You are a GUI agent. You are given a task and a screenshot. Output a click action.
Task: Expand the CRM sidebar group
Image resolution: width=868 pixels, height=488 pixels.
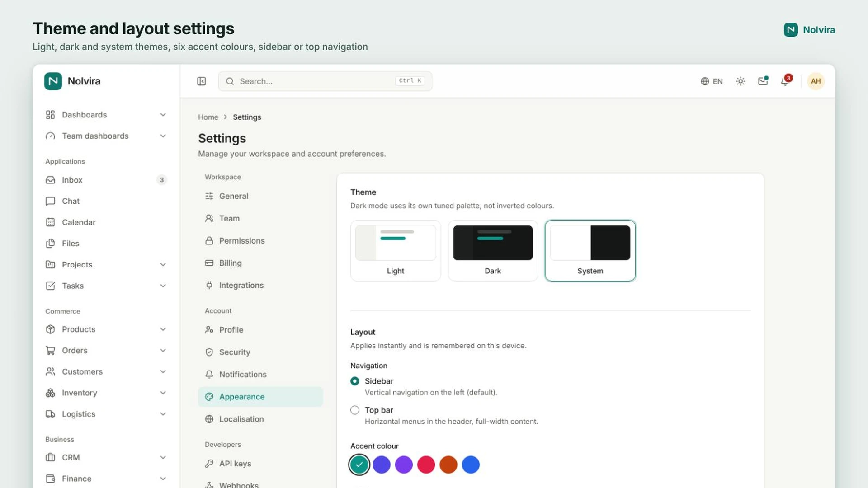point(106,458)
